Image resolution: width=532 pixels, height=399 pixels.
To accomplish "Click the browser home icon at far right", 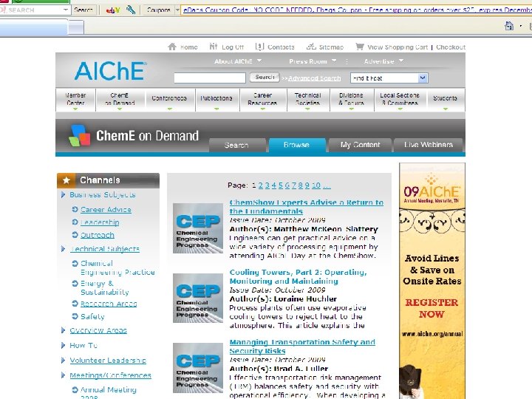I will (x=509, y=26).
